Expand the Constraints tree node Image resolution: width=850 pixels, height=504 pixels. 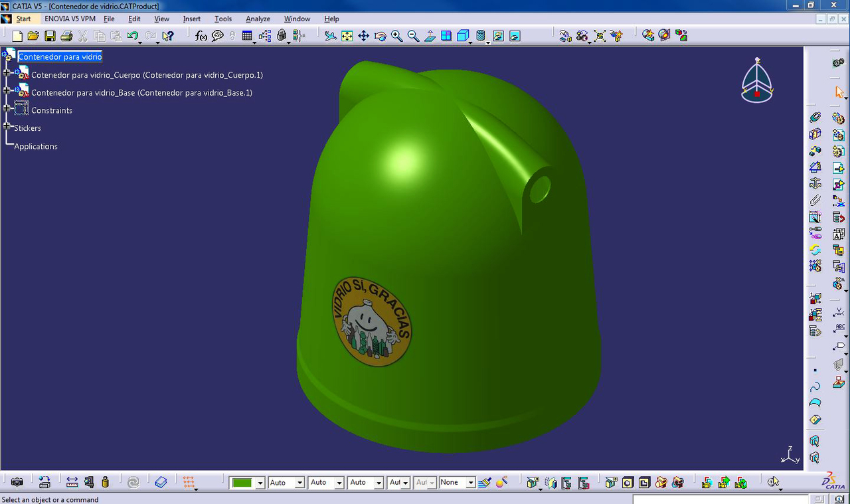pyautogui.click(x=7, y=108)
